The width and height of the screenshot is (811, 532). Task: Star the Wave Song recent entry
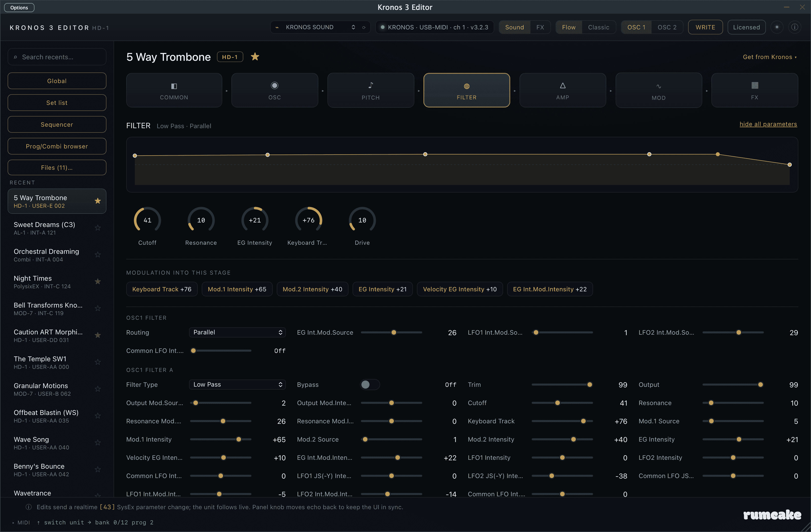98,443
